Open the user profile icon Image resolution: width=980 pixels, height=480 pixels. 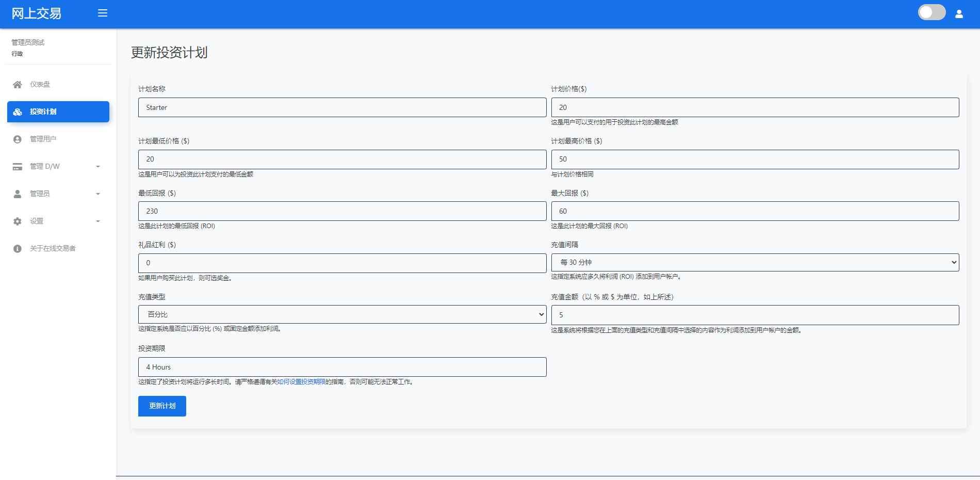[959, 14]
